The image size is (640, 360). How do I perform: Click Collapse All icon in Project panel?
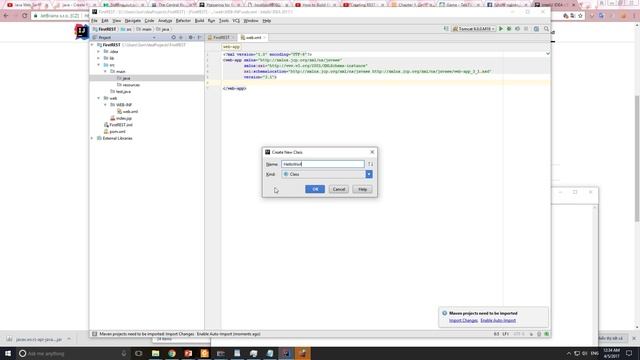point(181,38)
